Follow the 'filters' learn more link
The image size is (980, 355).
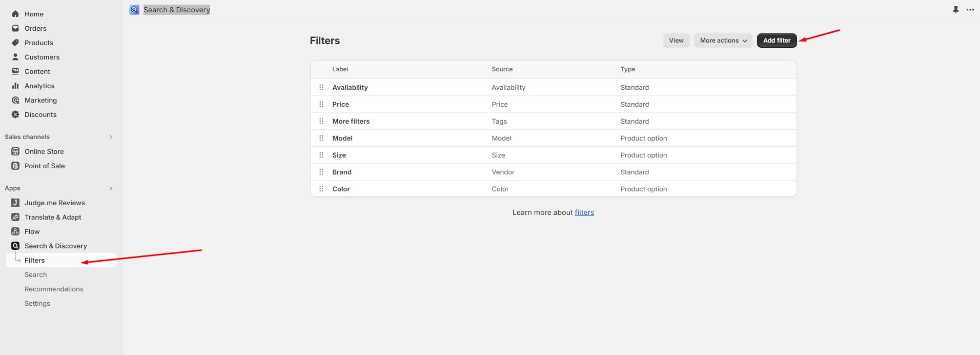coord(584,212)
